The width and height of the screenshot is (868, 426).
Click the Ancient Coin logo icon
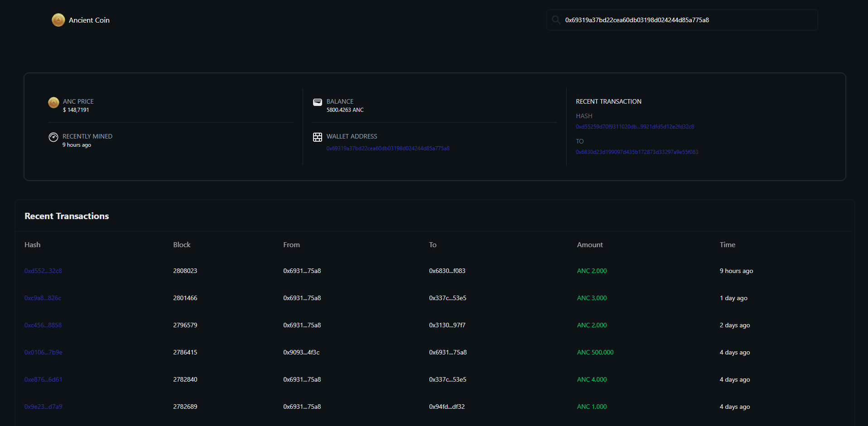58,20
